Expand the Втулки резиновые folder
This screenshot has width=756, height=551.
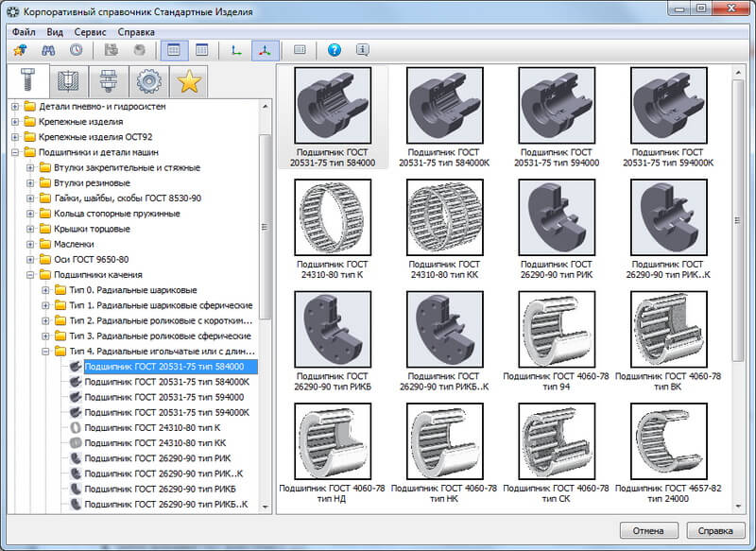[30, 183]
